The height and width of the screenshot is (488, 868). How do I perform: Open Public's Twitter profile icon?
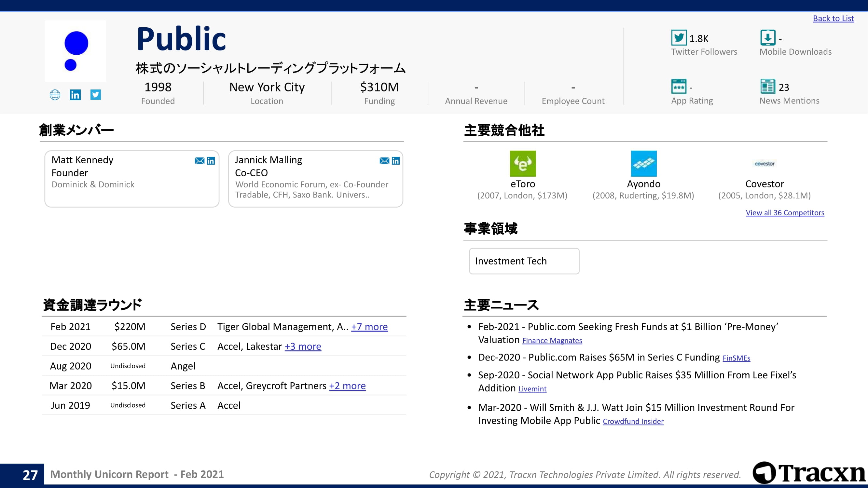click(96, 95)
